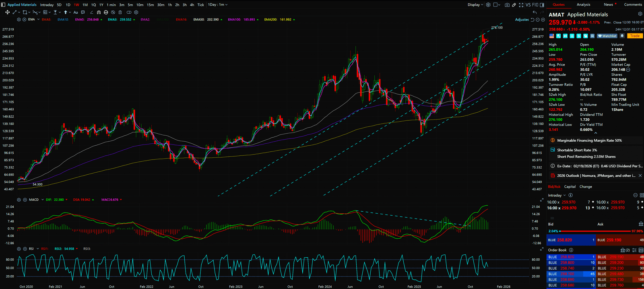644x289 pixels.
Task: Open MACD indicator settings gear
Action: coord(19,200)
